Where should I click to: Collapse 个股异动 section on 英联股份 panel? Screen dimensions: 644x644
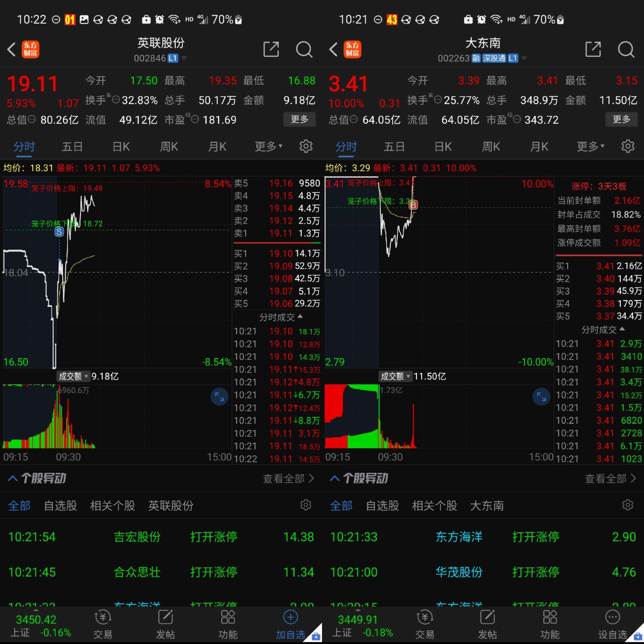pyautogui.click(x=13, y=479)
